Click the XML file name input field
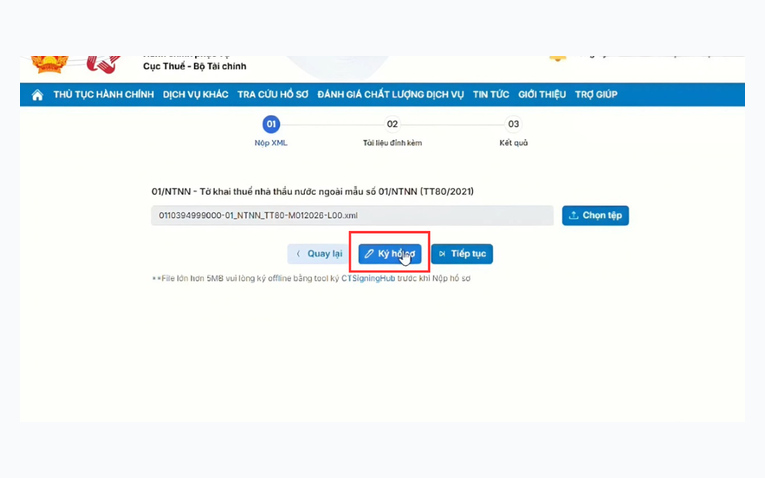Screen dimensions: 765x478 coord(352,215)
